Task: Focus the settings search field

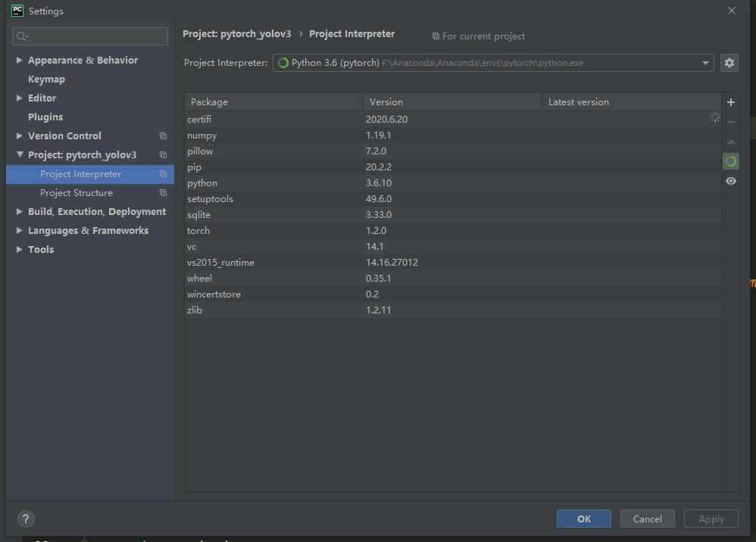Action: point(90,36)
